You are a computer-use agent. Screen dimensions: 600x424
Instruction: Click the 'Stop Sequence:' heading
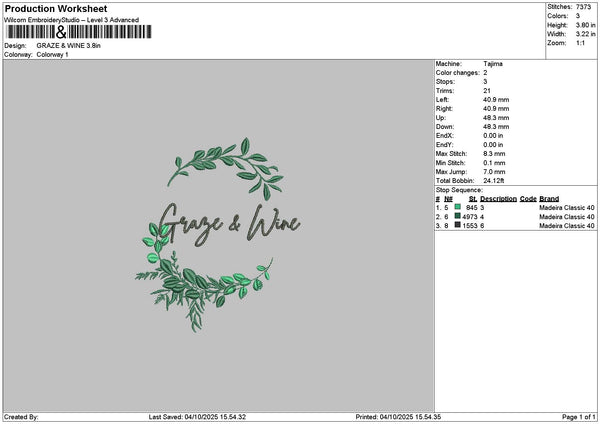click(x=459, y=190)
